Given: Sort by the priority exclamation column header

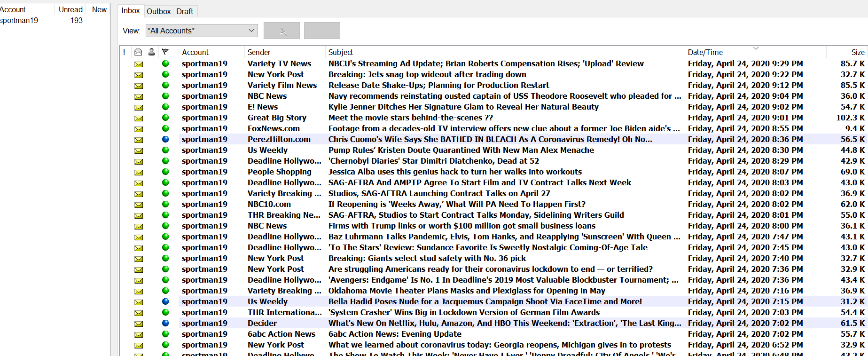Looking at the screenshot, I should [x=124, y=52].
